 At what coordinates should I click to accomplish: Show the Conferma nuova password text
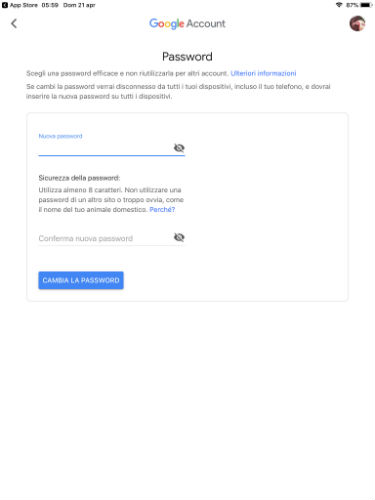(179, 237)
